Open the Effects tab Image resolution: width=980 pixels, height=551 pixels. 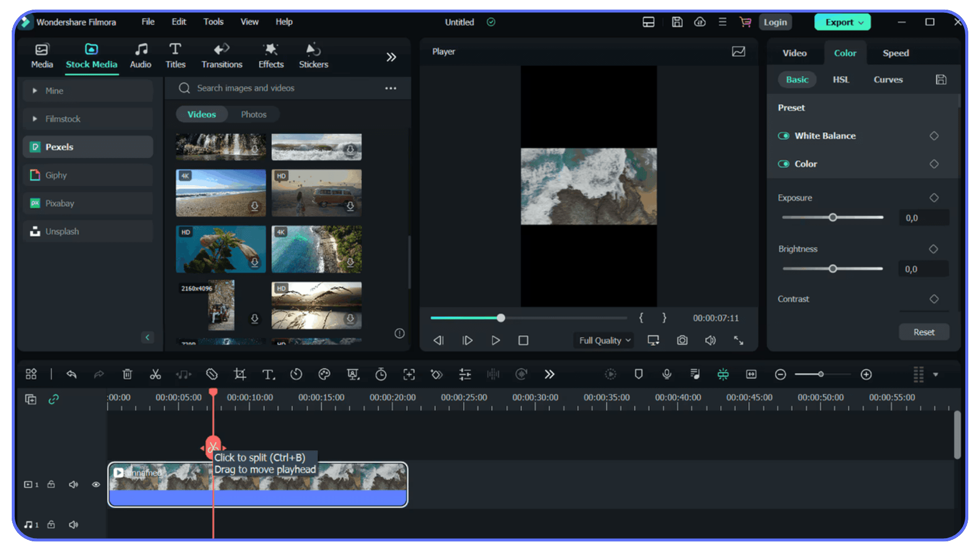271,56
